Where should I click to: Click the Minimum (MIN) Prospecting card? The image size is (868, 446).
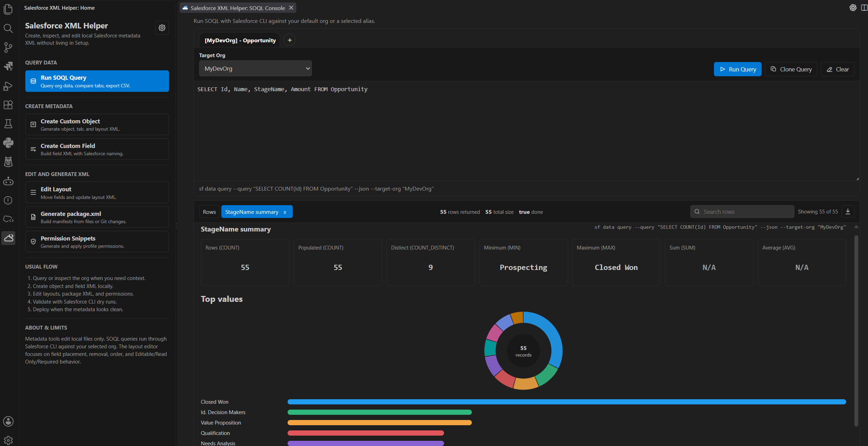tap(524, 262)
